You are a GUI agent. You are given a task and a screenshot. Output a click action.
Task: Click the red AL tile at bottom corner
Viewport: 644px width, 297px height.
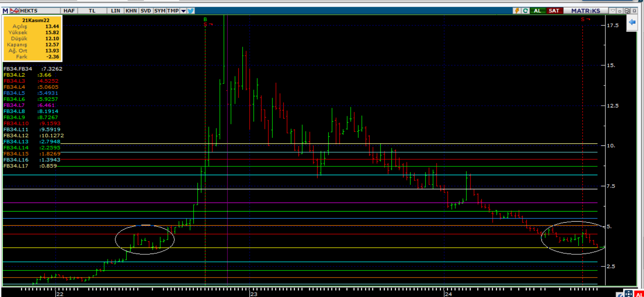tap(639, 294)
